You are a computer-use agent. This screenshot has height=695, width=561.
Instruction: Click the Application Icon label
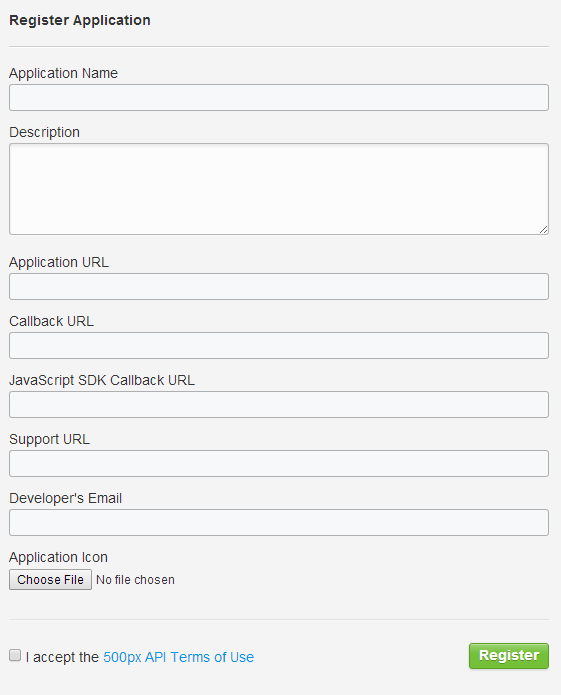click(58, 557)
